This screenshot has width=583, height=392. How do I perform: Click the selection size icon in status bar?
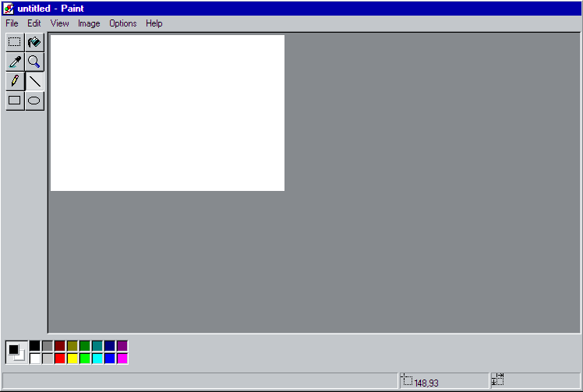coord(497,380)
